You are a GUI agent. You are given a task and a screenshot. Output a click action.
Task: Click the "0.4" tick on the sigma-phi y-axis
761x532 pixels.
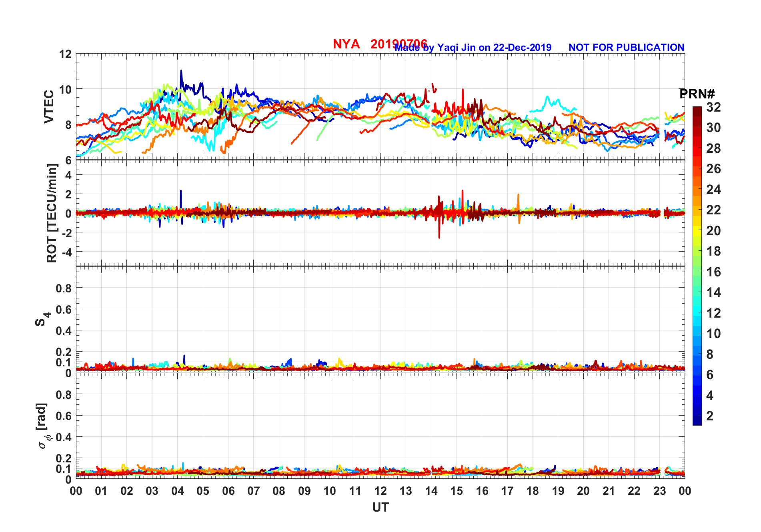[x=64, y=437]
